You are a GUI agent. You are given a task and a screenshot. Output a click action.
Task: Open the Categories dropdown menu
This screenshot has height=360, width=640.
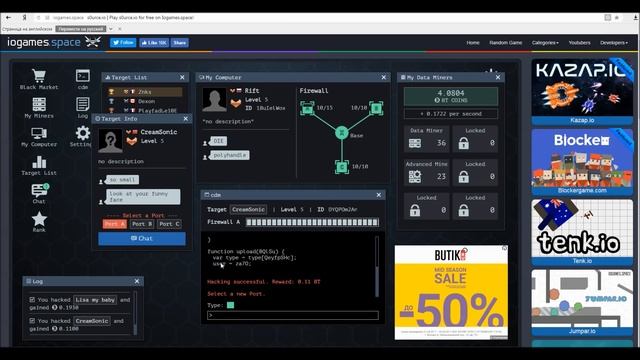pyautogui.click(x=545, y=43)
